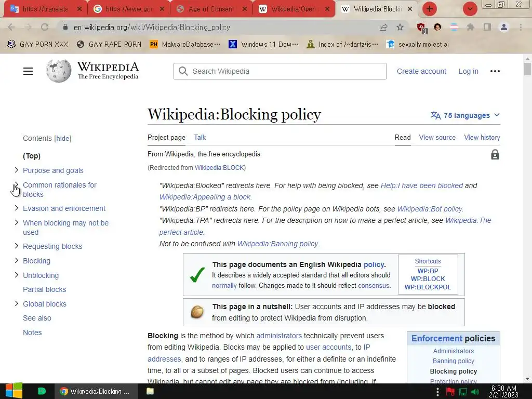
Task: Jump to Partial blocks in Contents
Action: tap(45, 289)
